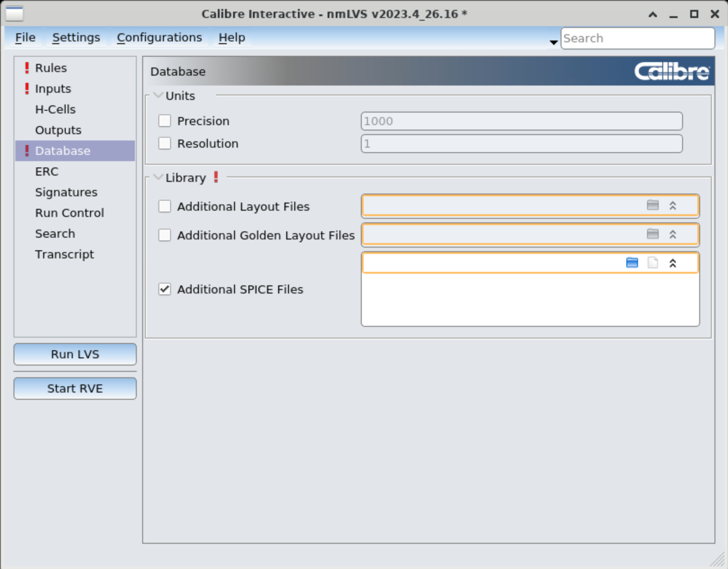The image size is (728, 569).
Task: Maximize the Calibre Interactive window
Action: click(x=694, y=14)
